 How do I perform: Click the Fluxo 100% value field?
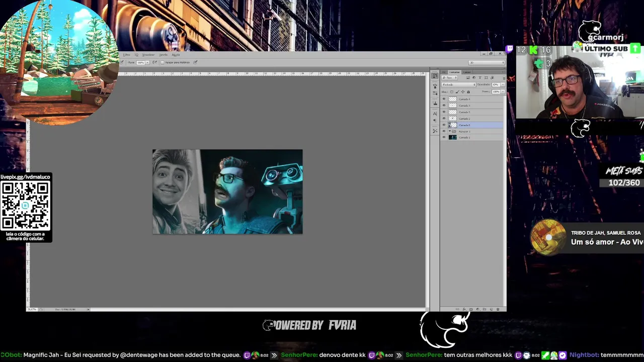tap(140, 62)
